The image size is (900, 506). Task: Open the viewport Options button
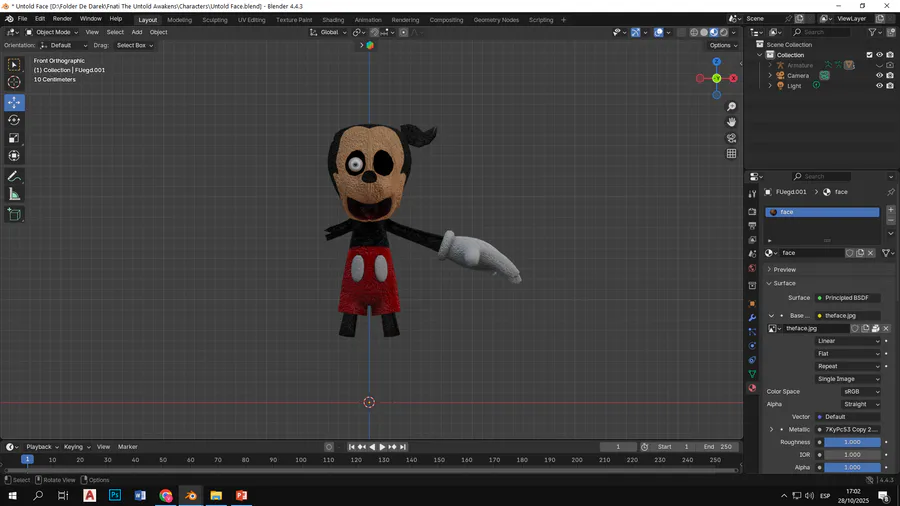722,45
